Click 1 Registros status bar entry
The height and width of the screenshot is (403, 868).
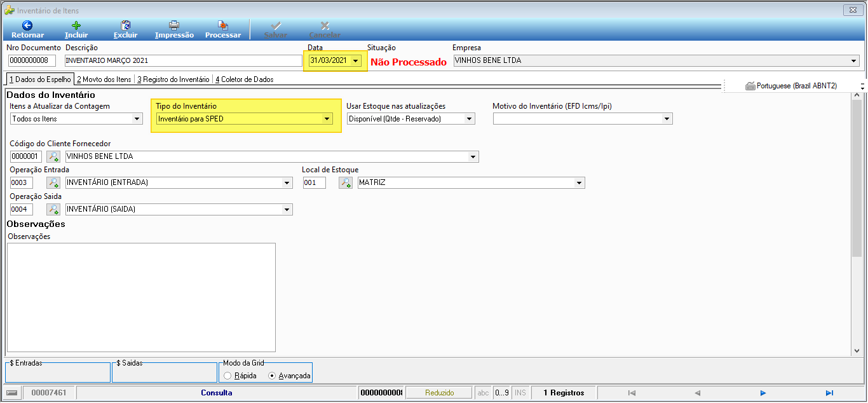564,393
